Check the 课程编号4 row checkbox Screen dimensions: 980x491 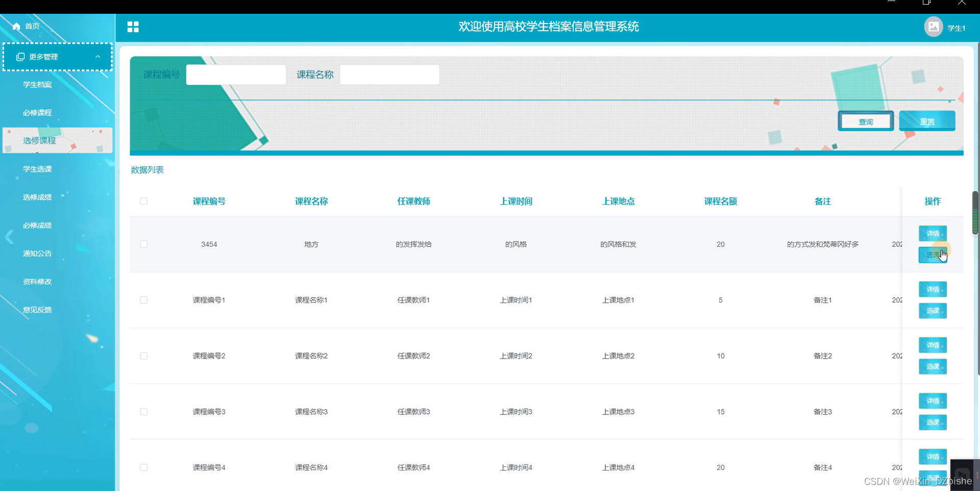144,467
